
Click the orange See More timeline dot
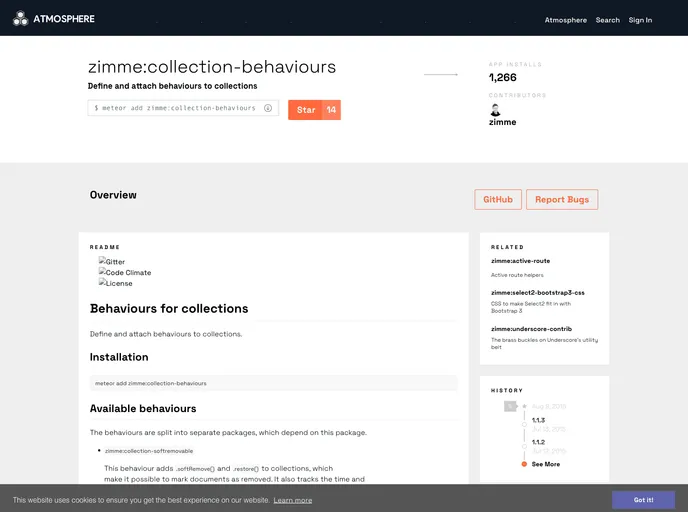click(524, 464)
